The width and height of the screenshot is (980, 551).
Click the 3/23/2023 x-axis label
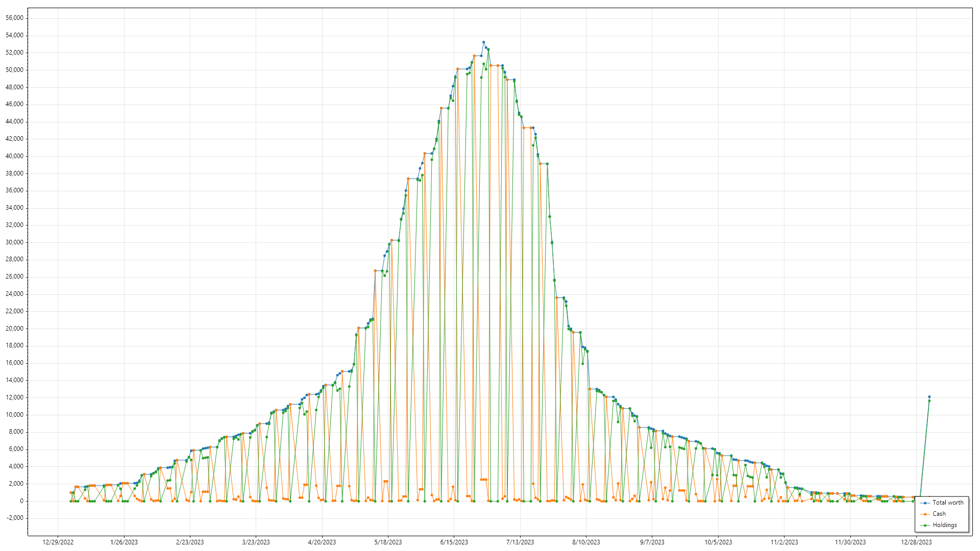click(x=256, y=542)
